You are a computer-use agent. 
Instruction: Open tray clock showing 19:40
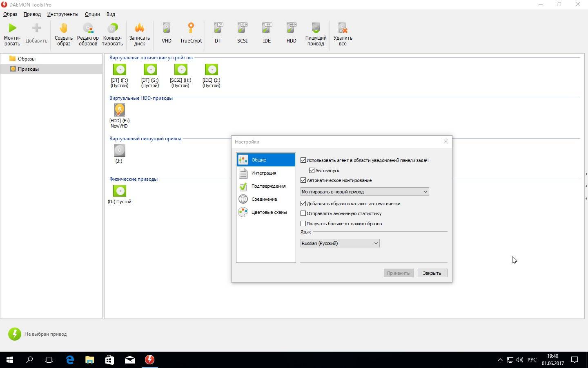coord(552,360)
